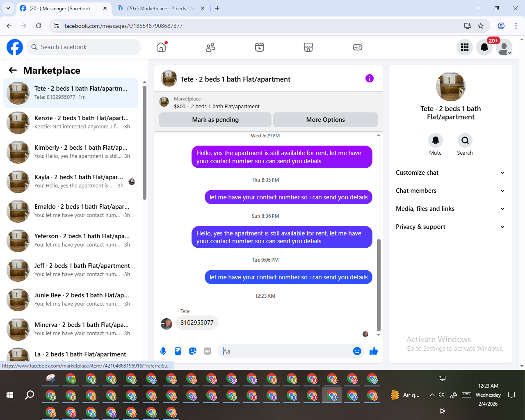525x420 pixels.
Task: Click the 12:23 AM clock in taskbar
Action: point(488,386)
